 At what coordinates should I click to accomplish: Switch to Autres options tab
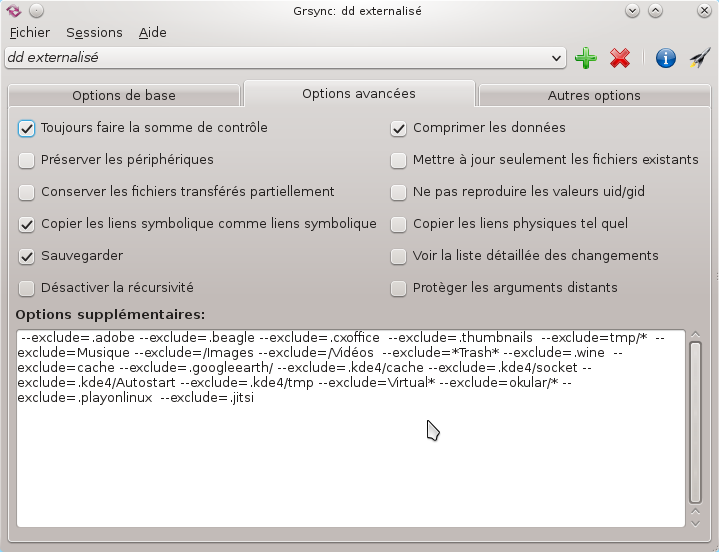(x=594, y=95)
